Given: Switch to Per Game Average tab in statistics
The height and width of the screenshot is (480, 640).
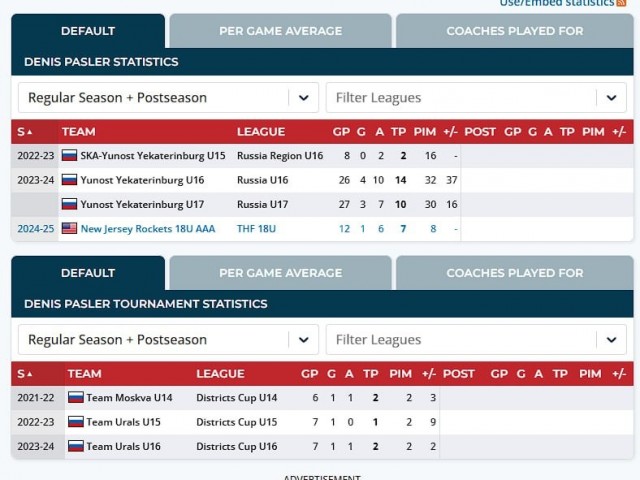Looking at the screenshot, I should (x=280, y=31).
